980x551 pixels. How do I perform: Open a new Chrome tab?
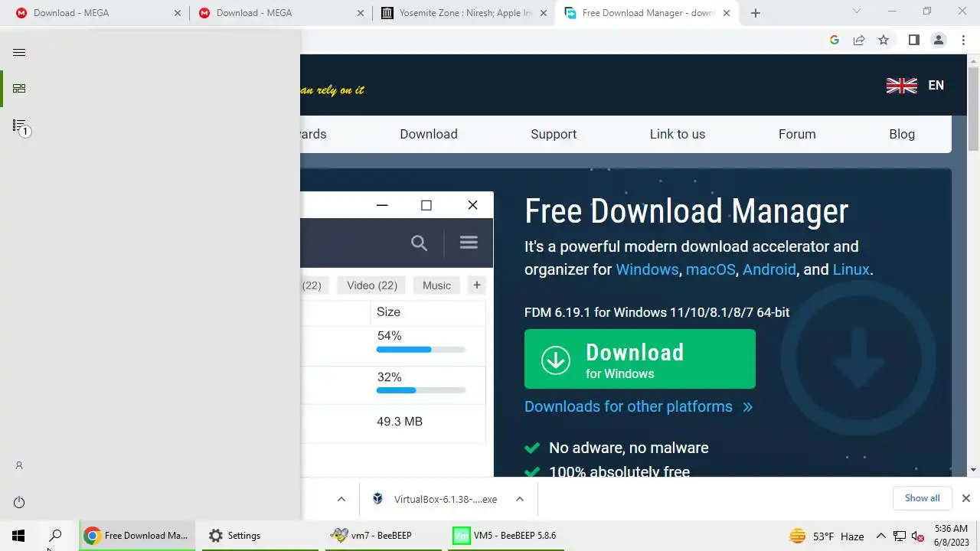[x=756, y=13]
